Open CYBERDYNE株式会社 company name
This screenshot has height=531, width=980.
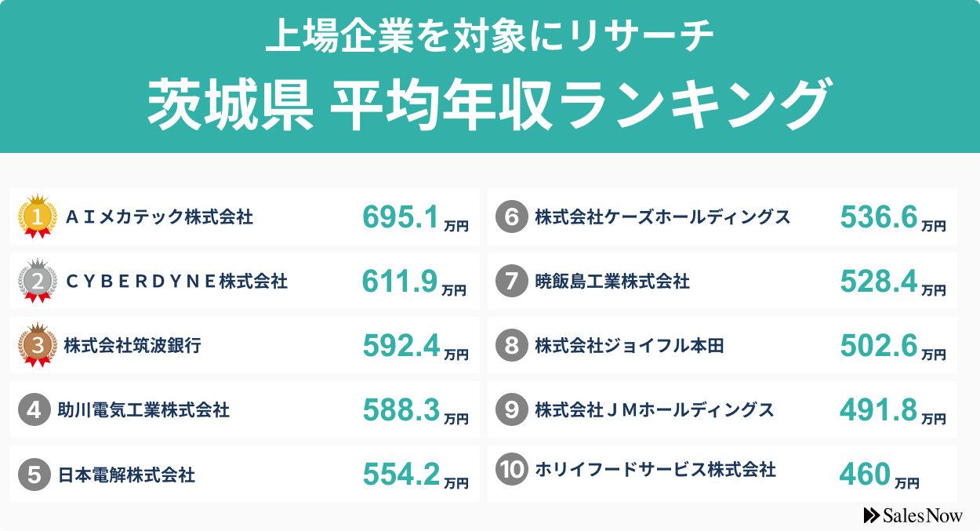[176, 281]
